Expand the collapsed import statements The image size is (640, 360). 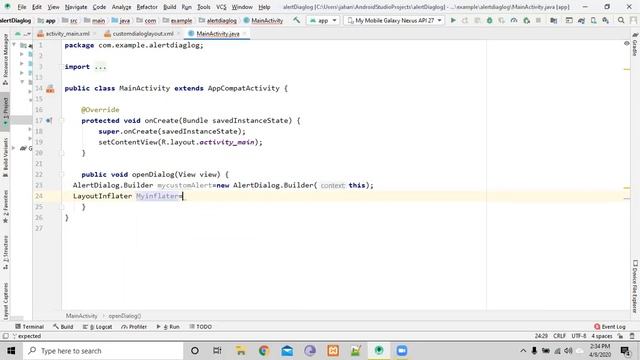coord(100,67)
